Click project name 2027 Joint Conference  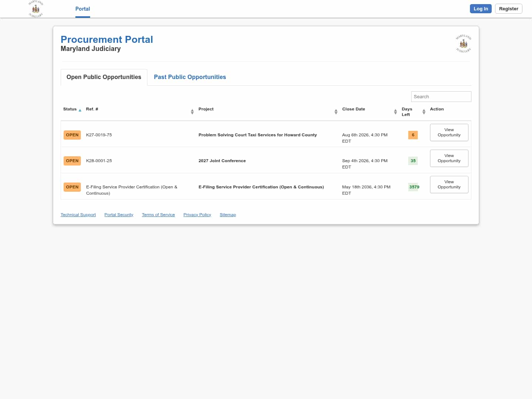(x=222, y=161)
